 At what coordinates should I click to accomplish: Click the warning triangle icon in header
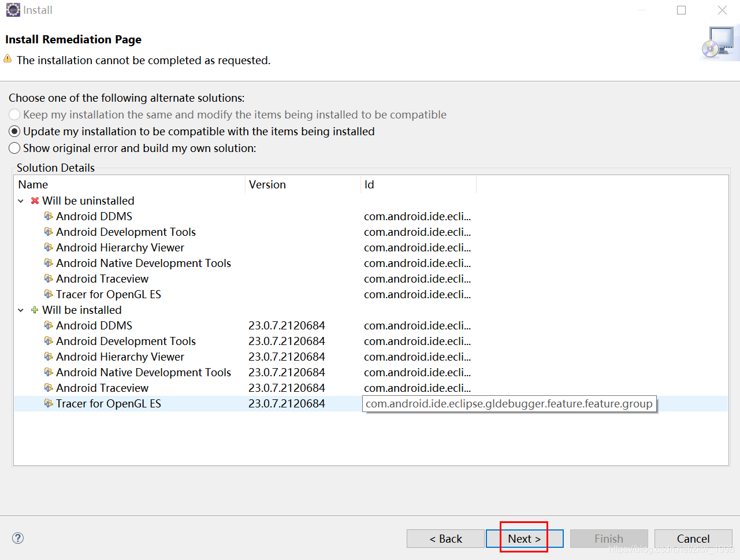tap(8, 59)
